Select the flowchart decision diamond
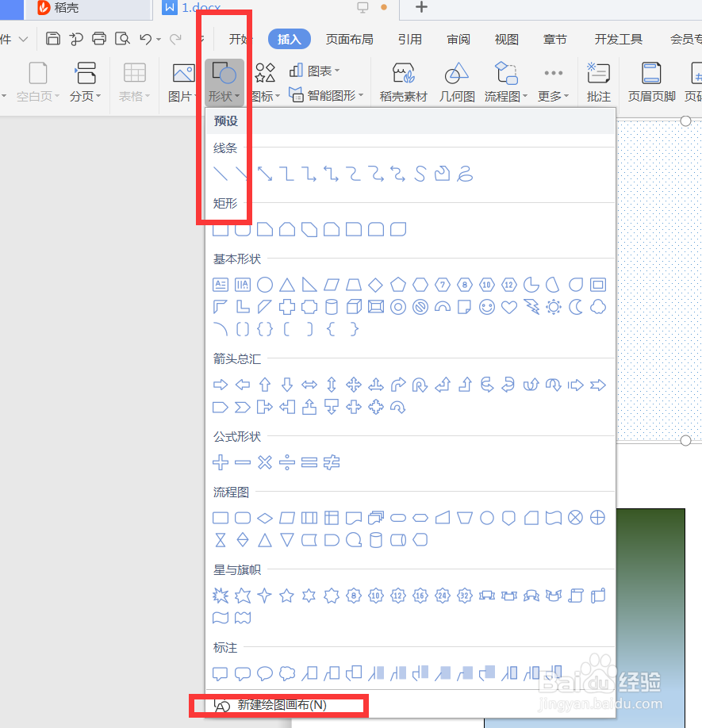702x728 pixels. (265, 518)
